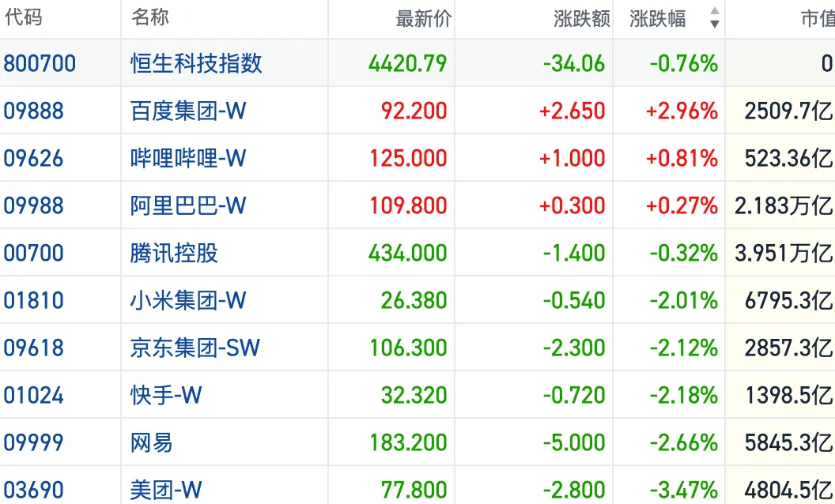Select the -3.47% percentage cell
This screenshot has width=835, height=504.
[684, 490]
